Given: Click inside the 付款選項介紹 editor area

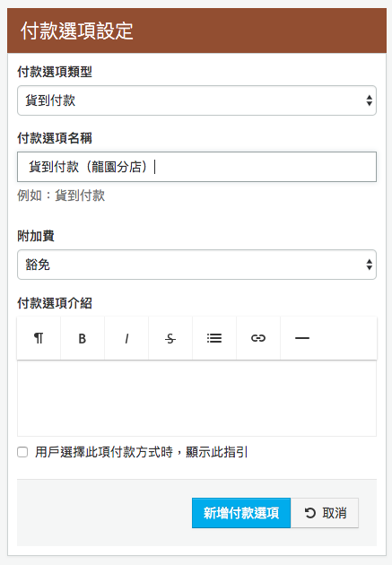Looking at the screenshot, I should pos(196,398).
